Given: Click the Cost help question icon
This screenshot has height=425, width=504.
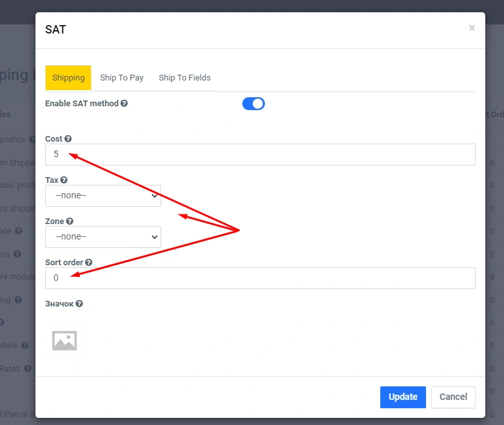Looking at the screenshot, I should 68,139.
